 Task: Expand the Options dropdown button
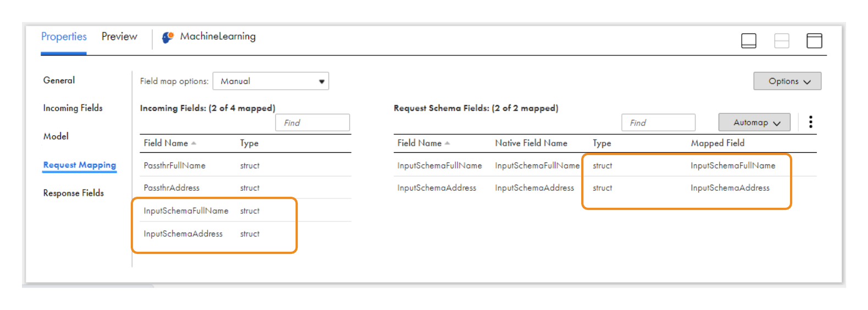click(x=787, y=81)
